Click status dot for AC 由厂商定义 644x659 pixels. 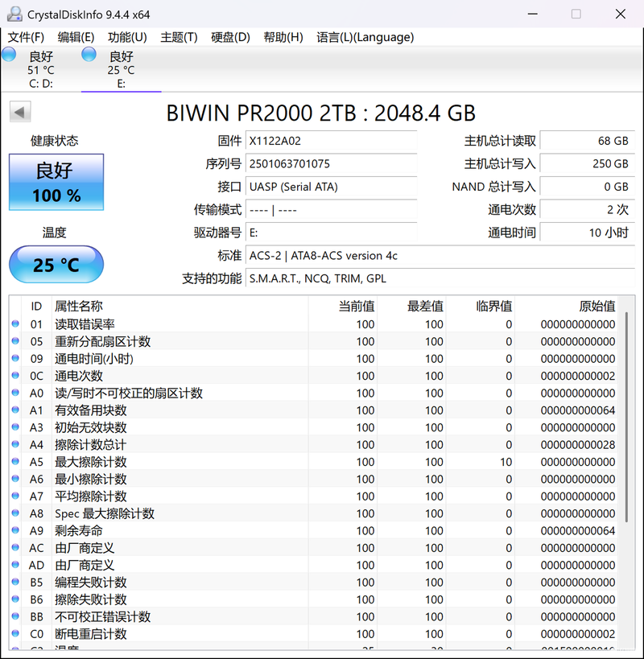(15, 548)
